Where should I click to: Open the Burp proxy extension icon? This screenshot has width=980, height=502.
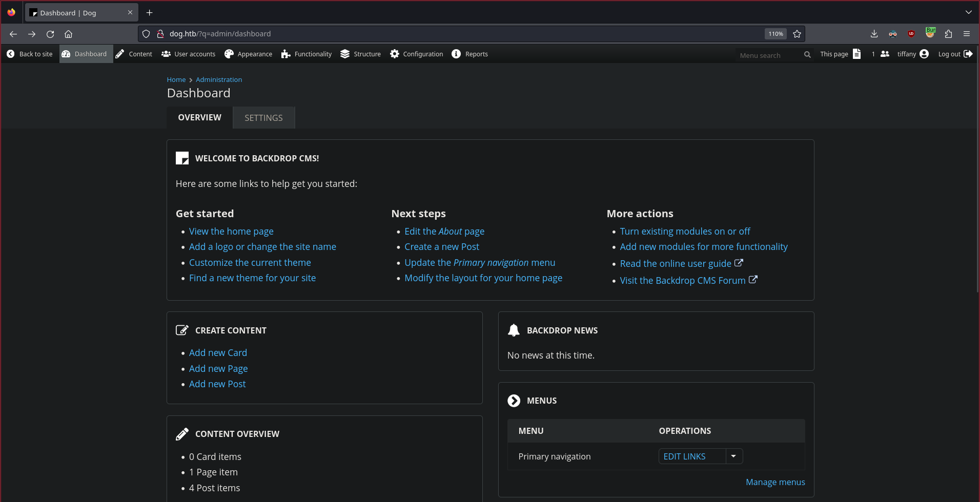930,33
